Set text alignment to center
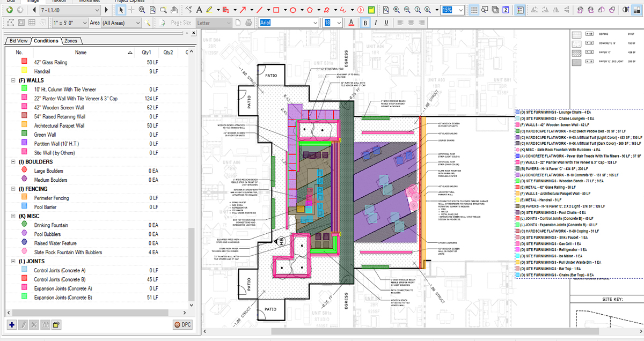This screenshot has width=644, height=341. pyautogui.click(x=411, y=23)
